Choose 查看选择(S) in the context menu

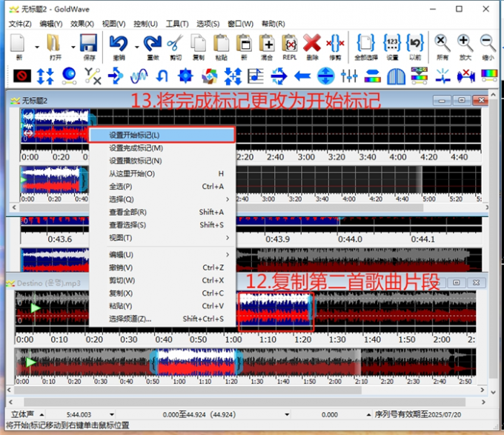click(x=162, y=225)
